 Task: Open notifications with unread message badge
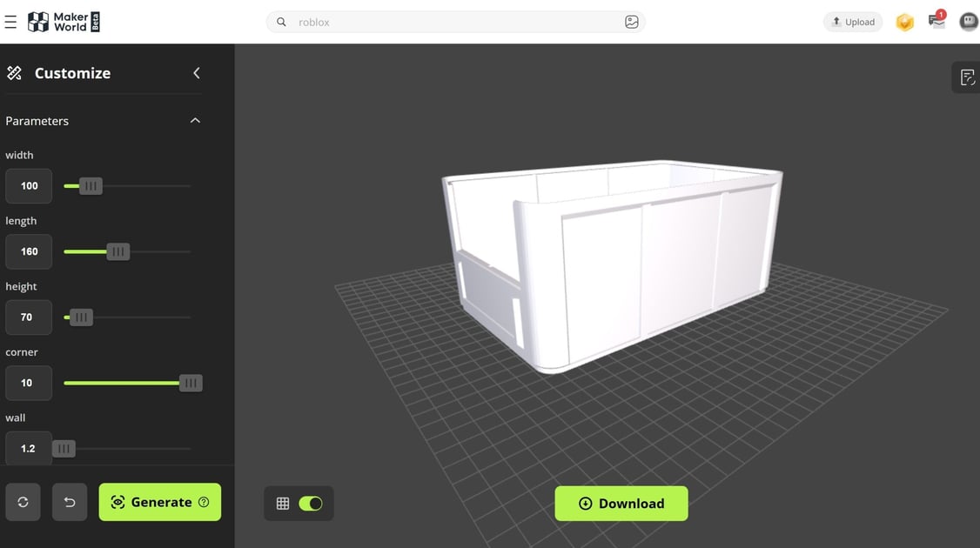936,22
